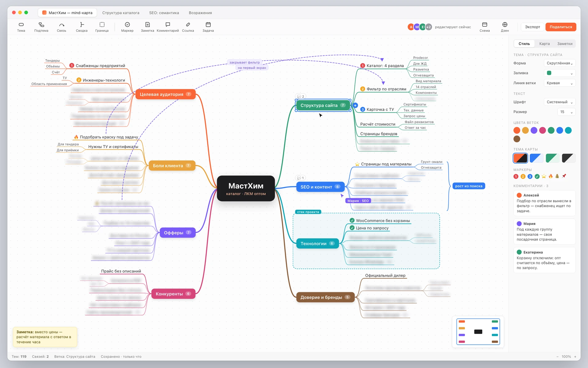Open the Маркер tool
This screenshot has width=588, height=368.
click(x=127, y=27)
